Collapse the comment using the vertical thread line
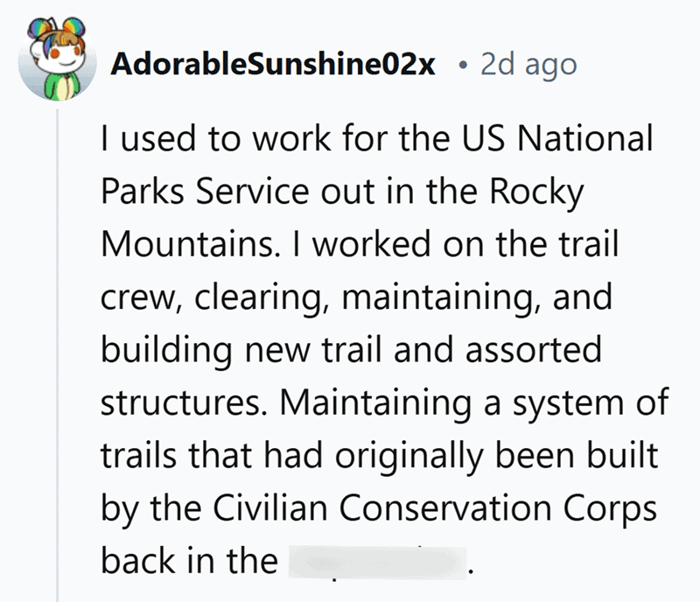Image resolution: width=700 pixels, height=602 pixels. (57, 355)
